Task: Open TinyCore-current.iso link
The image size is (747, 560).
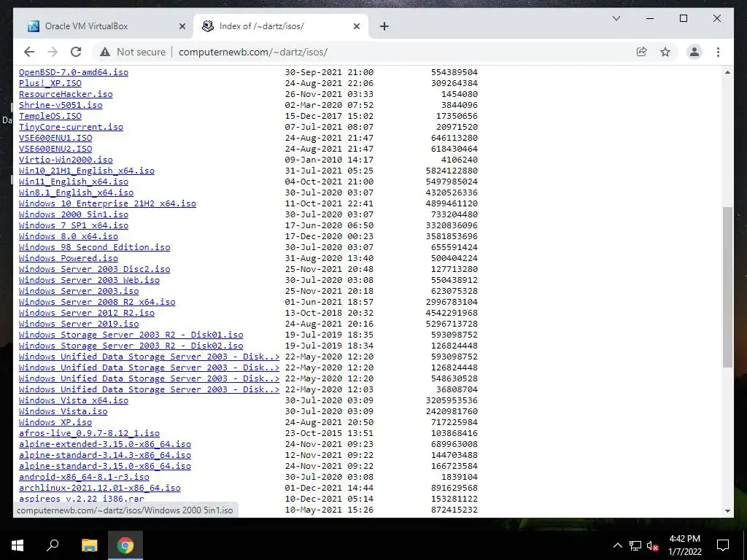Action: (x=71, y=127)
